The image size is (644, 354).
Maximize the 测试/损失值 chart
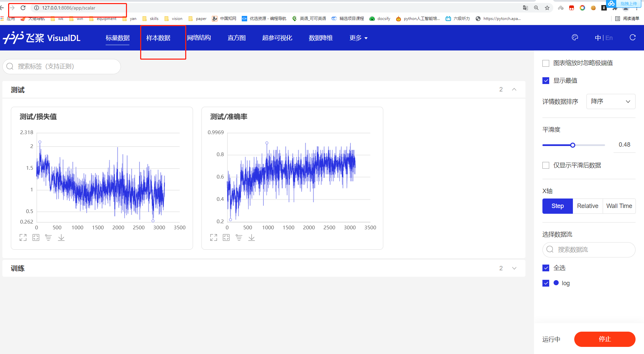pyautogui.click(x=23, y=237)
